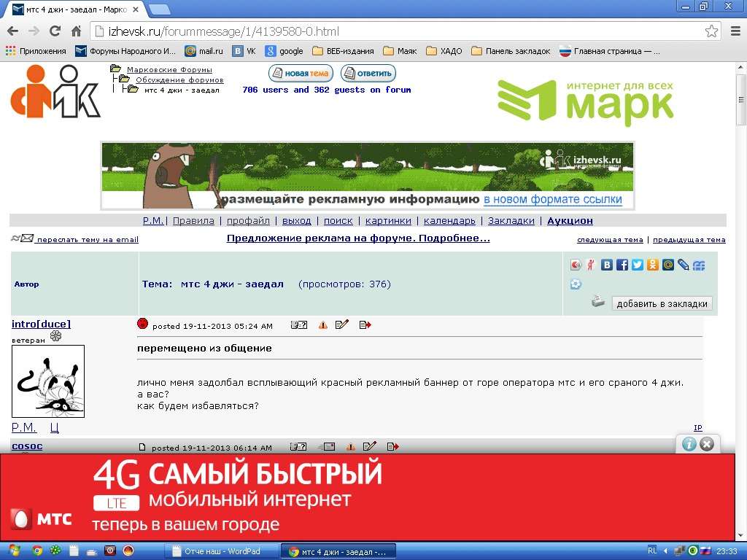Open the 'в новом формате ссылки' banner link

tap(553, 199)
